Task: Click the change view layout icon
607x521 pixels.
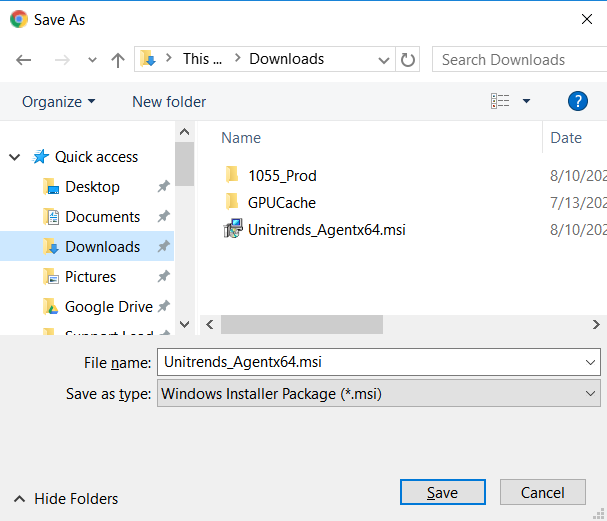Action: click(500, 101)
